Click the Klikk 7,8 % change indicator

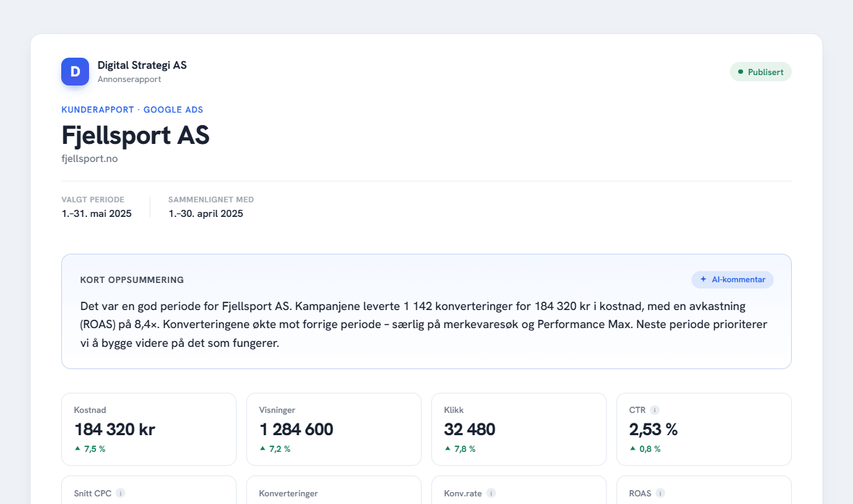[x=460, y=449]
